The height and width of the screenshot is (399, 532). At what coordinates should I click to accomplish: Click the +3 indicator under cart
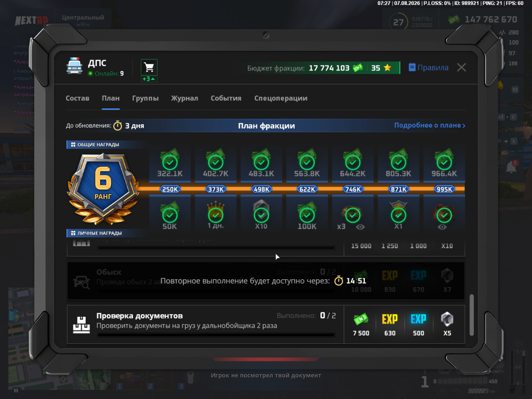(149, 79)
